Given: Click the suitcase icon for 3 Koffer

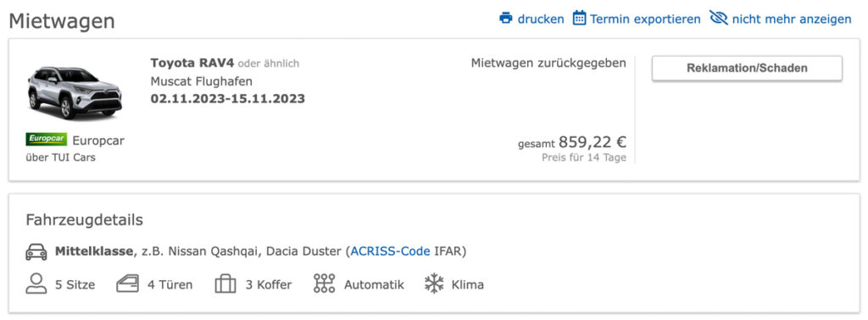Looking at the screenshot, I should pyautogui.click(x=225, y=284).
